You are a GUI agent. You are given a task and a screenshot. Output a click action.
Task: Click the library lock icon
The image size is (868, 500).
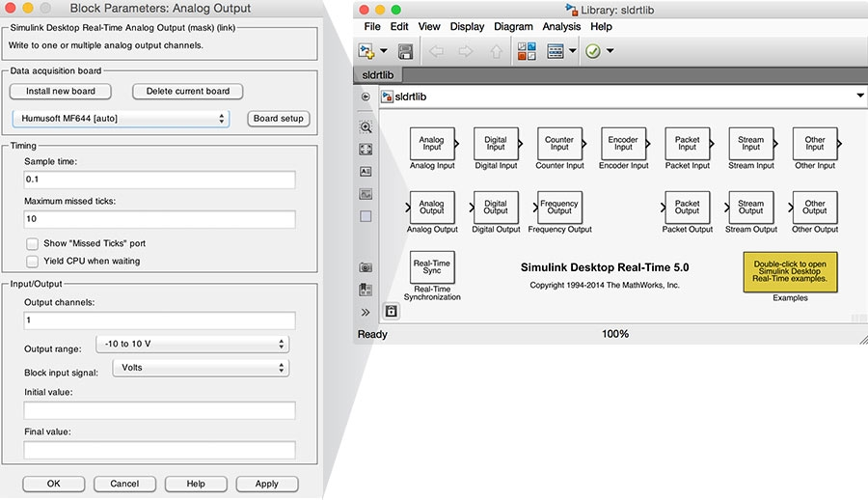[392, 312]
